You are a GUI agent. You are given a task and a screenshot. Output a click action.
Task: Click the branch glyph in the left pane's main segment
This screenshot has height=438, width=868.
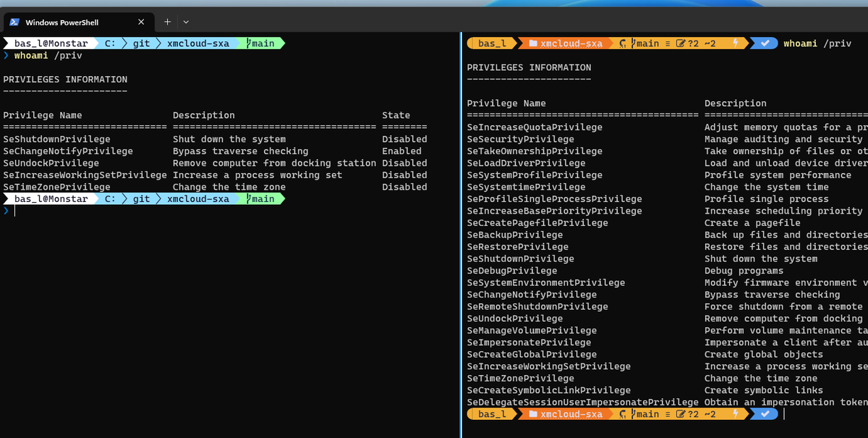point(248,43)
